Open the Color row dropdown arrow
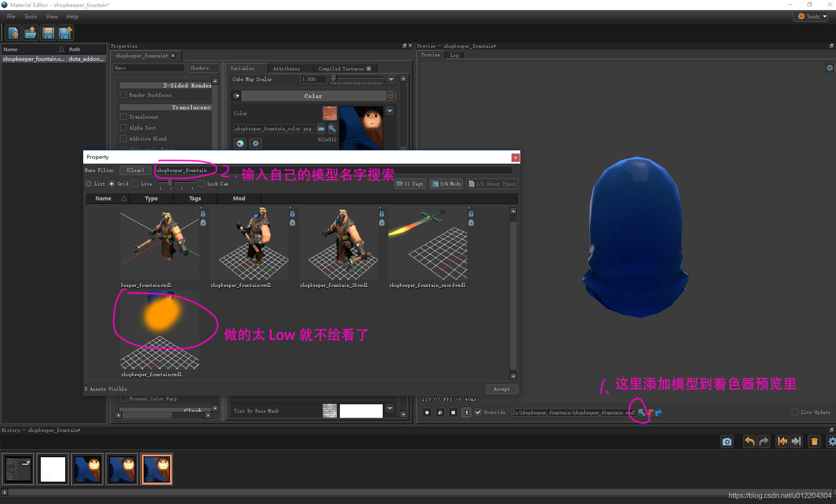836x504 pixels. pyautogui.click(x=390, y=111)
